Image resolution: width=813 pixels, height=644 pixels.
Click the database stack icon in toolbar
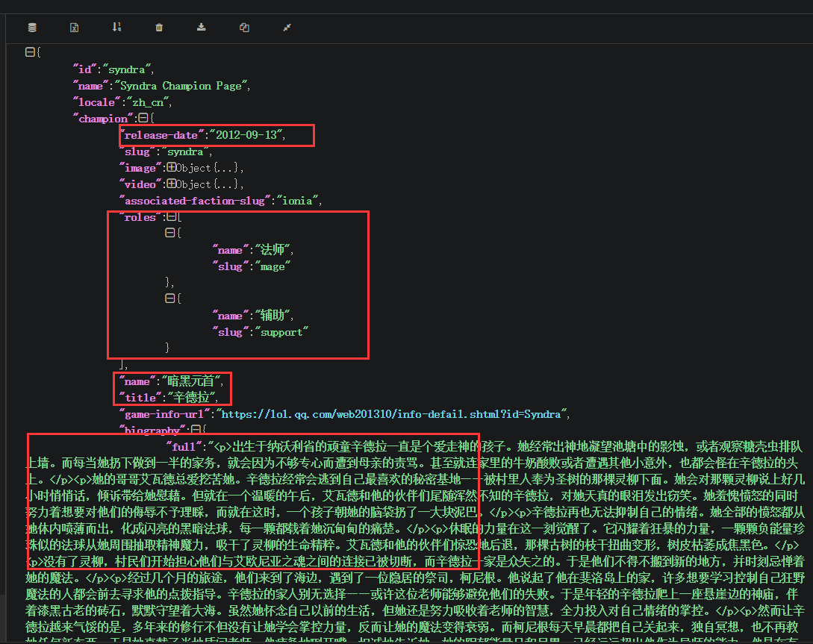[x=32, y=28]
